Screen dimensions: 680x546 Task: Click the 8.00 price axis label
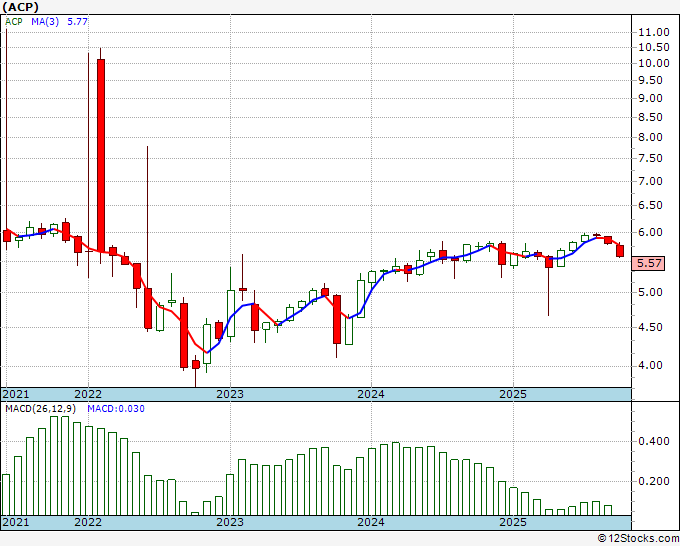point(650,137)
